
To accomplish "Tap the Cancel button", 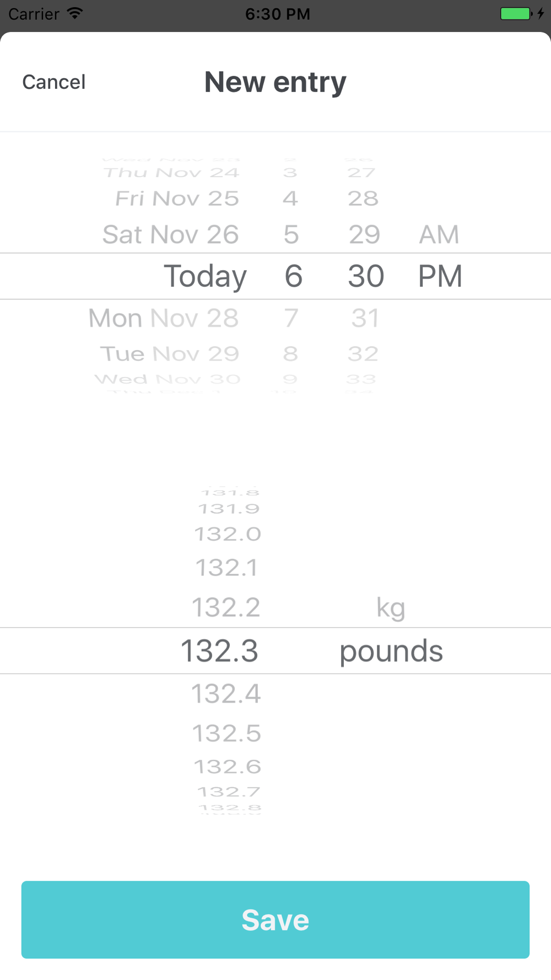I will pos(54,82).
